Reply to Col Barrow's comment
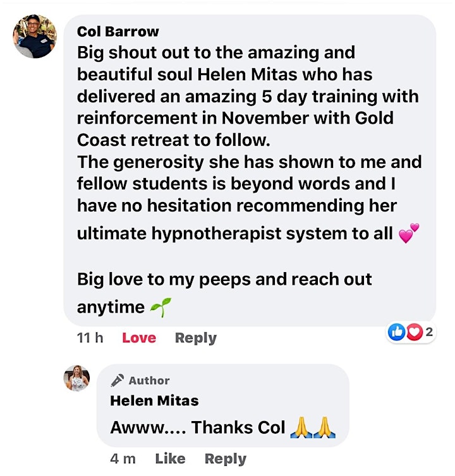 [x=196, y=338]
